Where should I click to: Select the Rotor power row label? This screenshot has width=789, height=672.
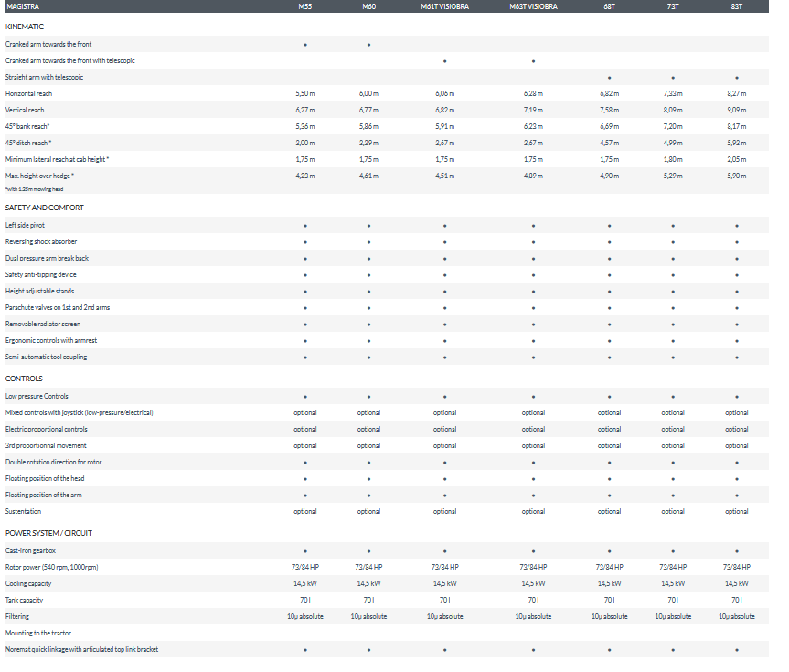click(x=51, y=567)
